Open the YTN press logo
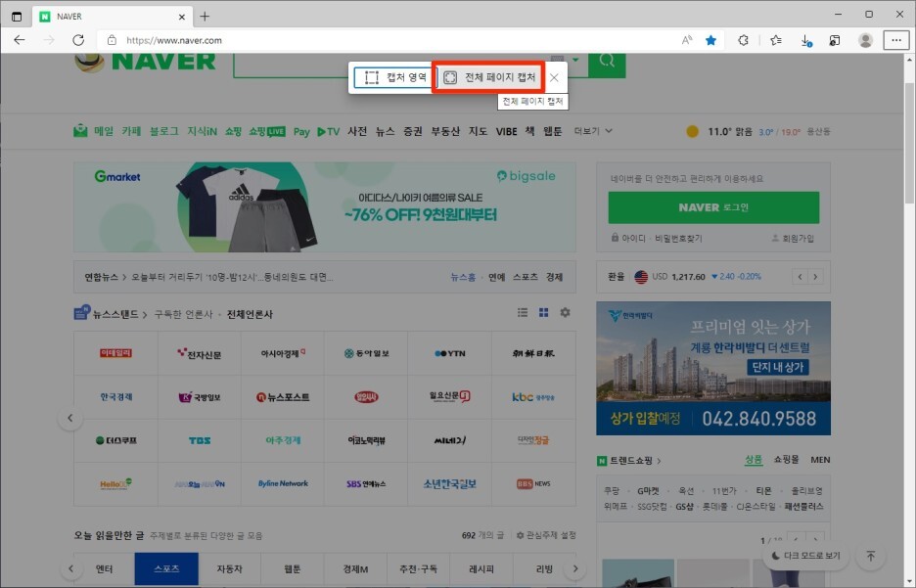Image resolution: width=916 pixels, height=588 pixels. tap(450, 353)
